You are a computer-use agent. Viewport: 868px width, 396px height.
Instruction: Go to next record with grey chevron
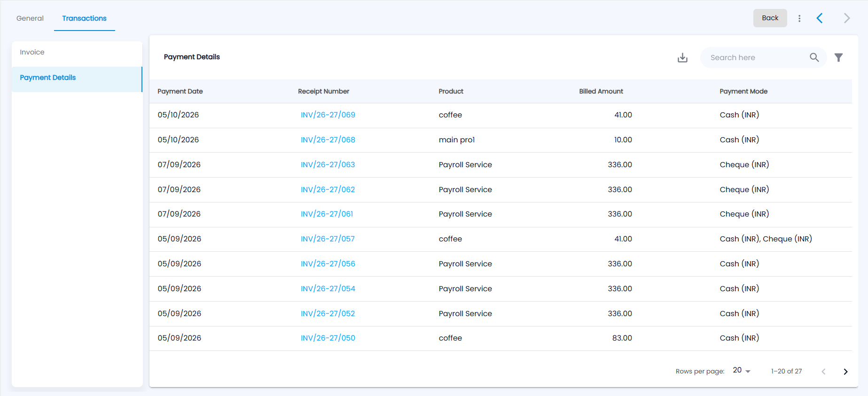(x=847, y=18)
